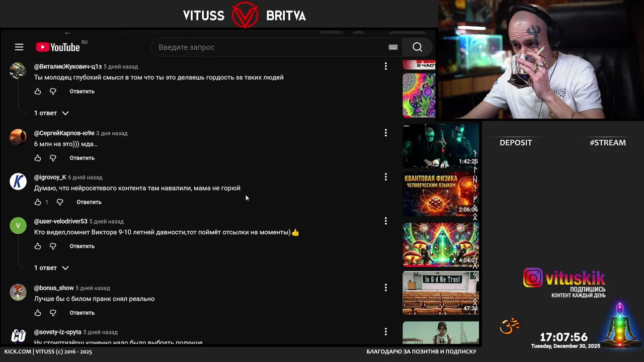Image resolution: width=644 pixels, height=362 pixels.
Task: Click the DEPOSIT label in stream overlay
Action: tap(516, 143)
